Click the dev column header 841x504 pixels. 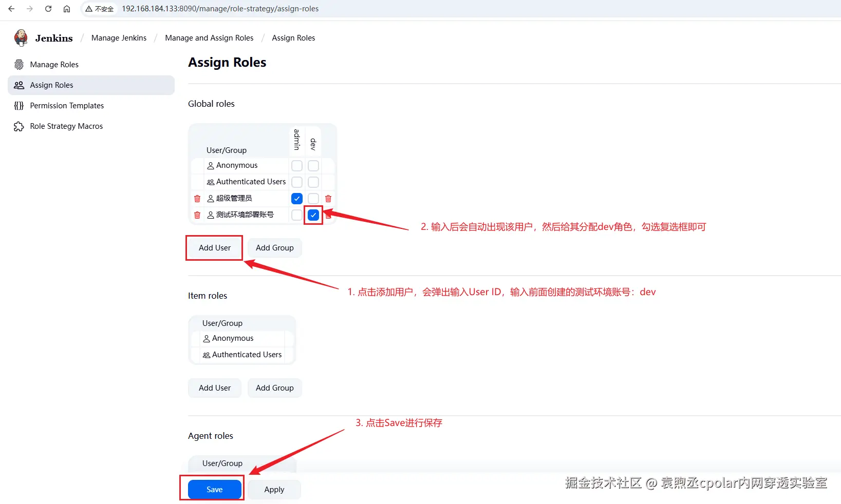(313, 144)
